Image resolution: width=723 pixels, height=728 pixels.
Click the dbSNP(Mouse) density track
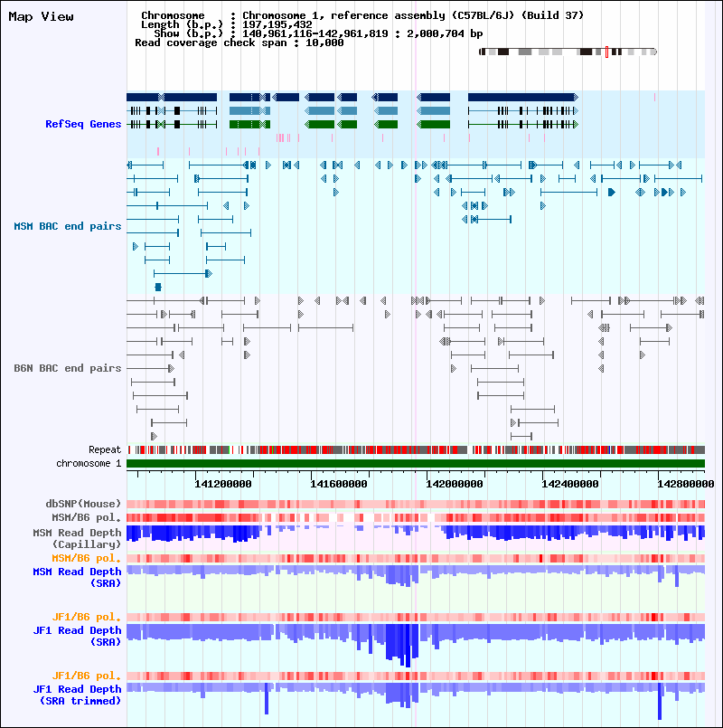[x=416, y=505]
